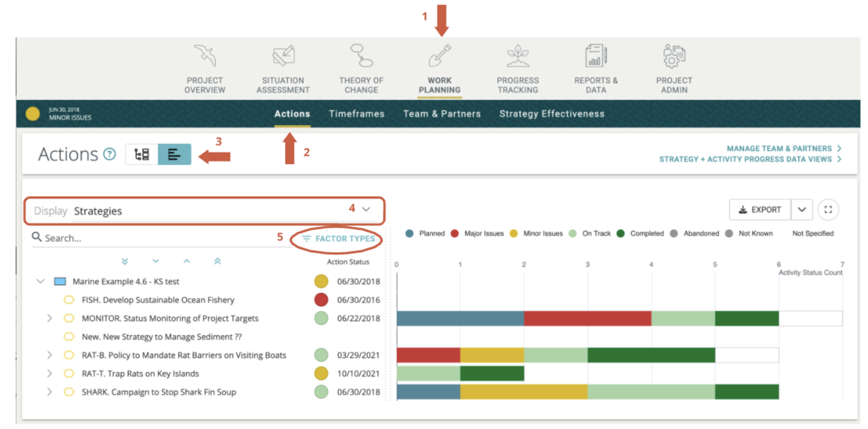Expand the RAT-T Trap Rats row

(x=50, y=374)
